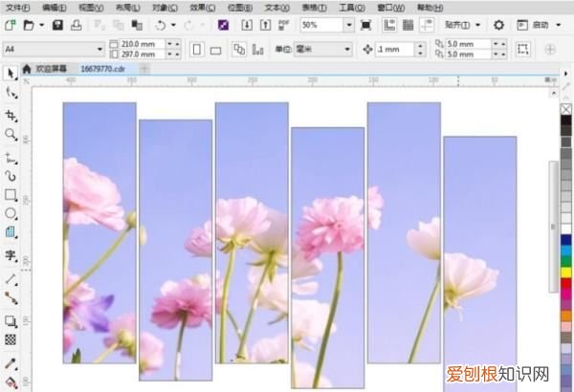
Task: Toggle the document grid display
Action: tap(408, 25)
